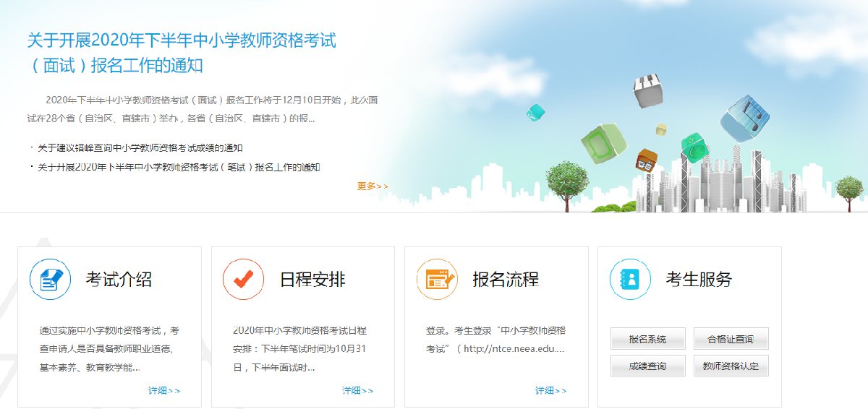868x409 pixels.
Task: Click the 日程安排 heading
Action: [312, 280]
